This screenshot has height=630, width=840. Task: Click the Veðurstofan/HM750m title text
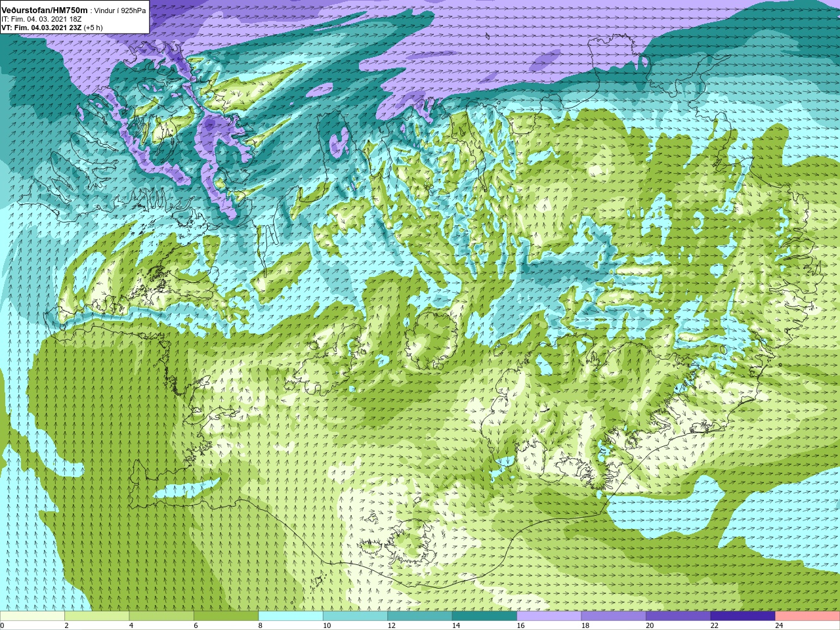pyautogui.click(x=45, y=10)
